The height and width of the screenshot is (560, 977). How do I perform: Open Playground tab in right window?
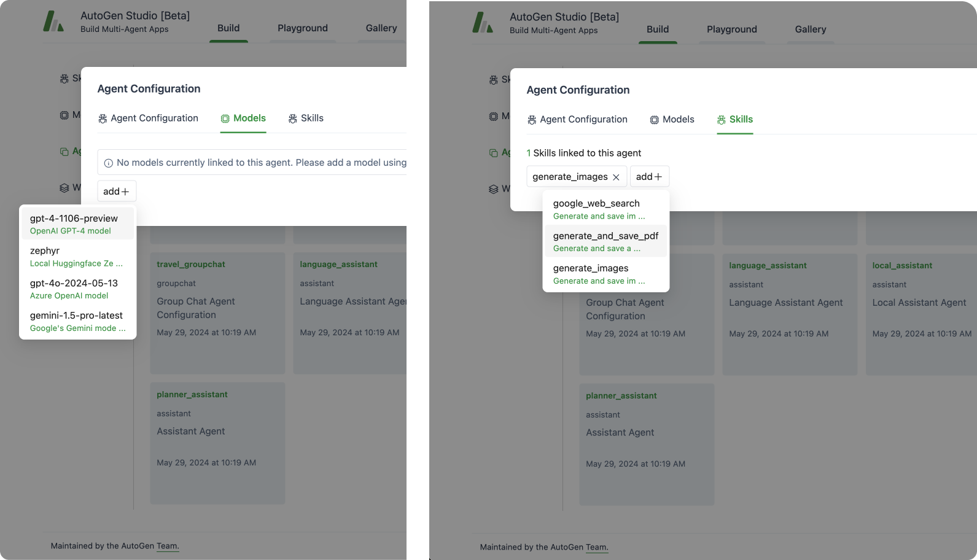pos(732,29)
